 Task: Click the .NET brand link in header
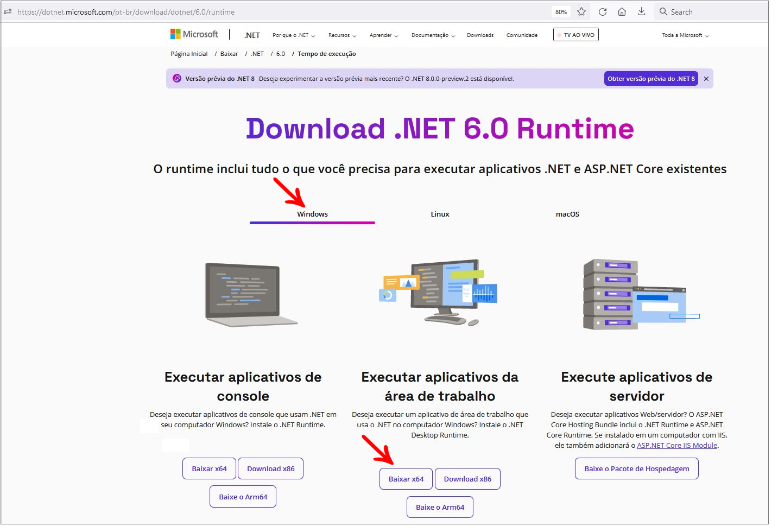[252, 35]
